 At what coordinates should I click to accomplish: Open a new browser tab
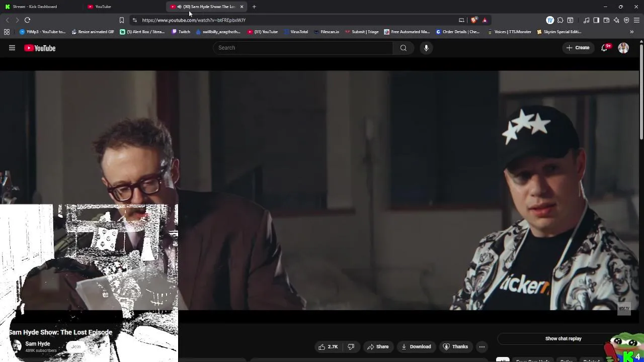254,7
